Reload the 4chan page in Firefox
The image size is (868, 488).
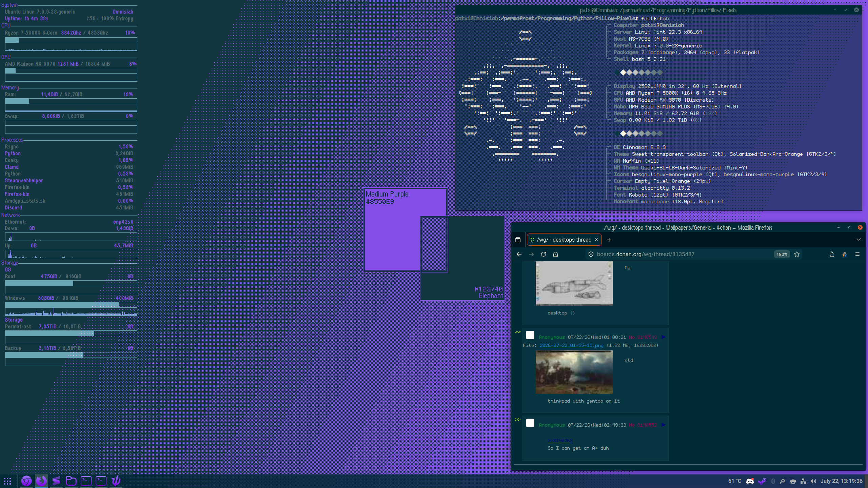tap(544, 254)
